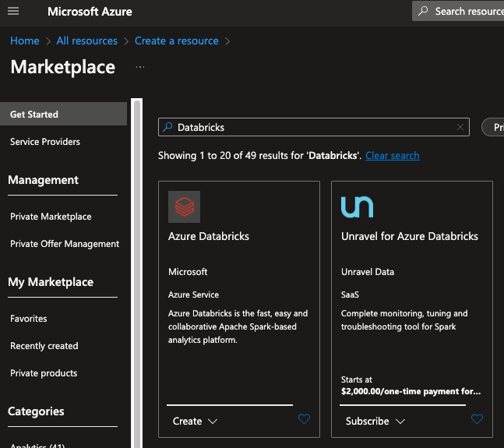
Task: Open Service Providers section
Action: (45, 142)
